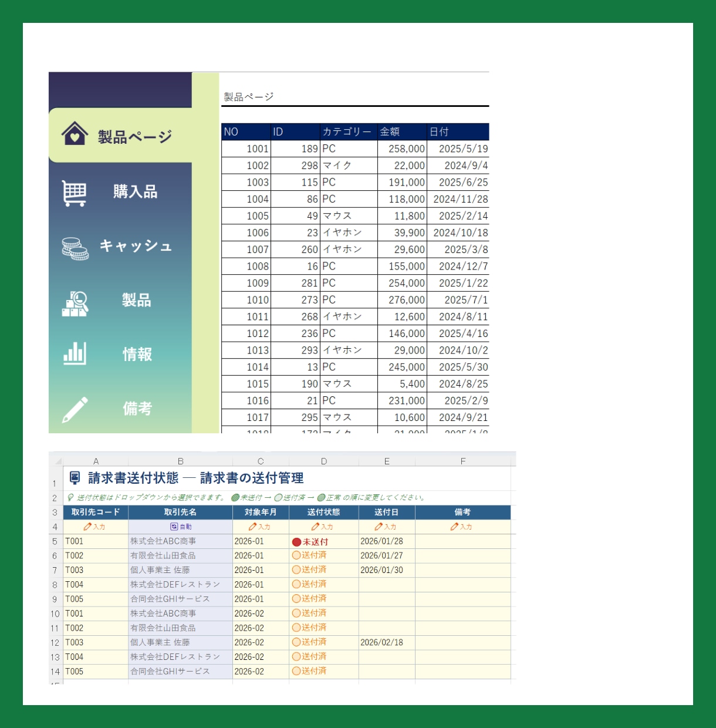This screenshot has width=716, height=728.
Task: Click the T003 code cell in row 12
Action: (x=96, y=642)
